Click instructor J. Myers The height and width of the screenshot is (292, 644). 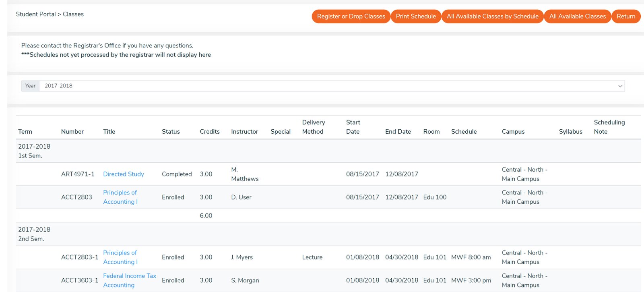(242, 257)
